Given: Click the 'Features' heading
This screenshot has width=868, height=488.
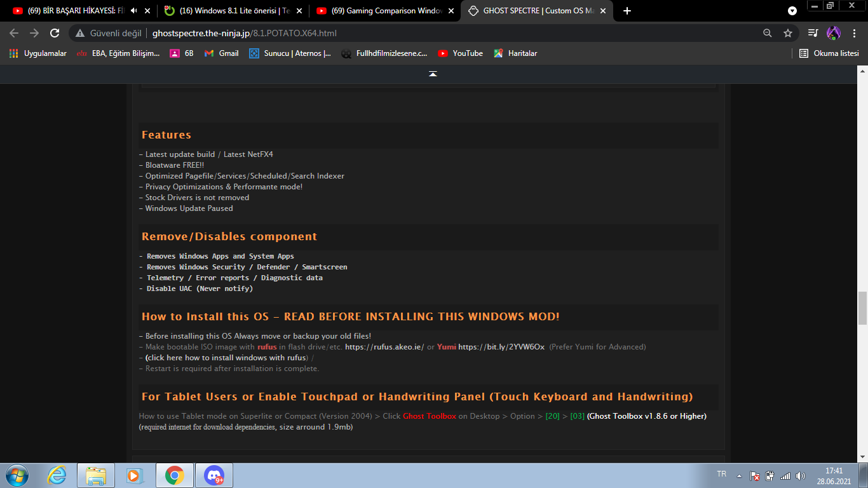Looking at the screenshot, I should coord(166,135).
